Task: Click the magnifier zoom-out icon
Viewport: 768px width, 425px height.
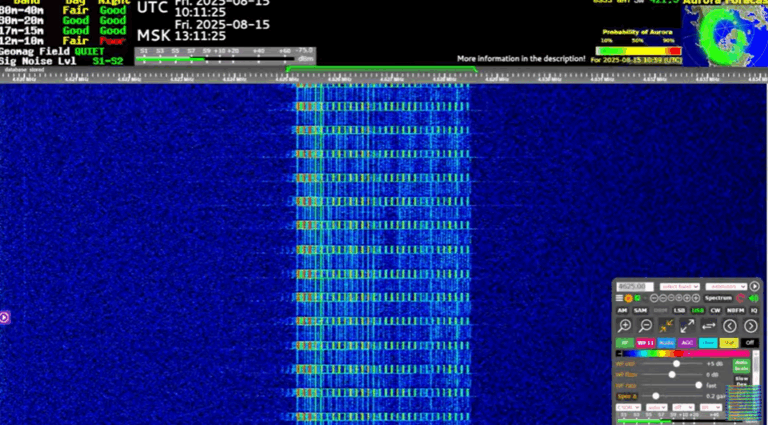Action: (646, 326)
